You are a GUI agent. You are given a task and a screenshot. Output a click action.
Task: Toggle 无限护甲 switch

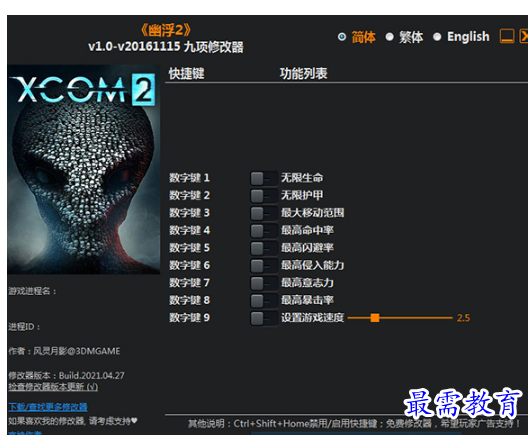point(264,196)
